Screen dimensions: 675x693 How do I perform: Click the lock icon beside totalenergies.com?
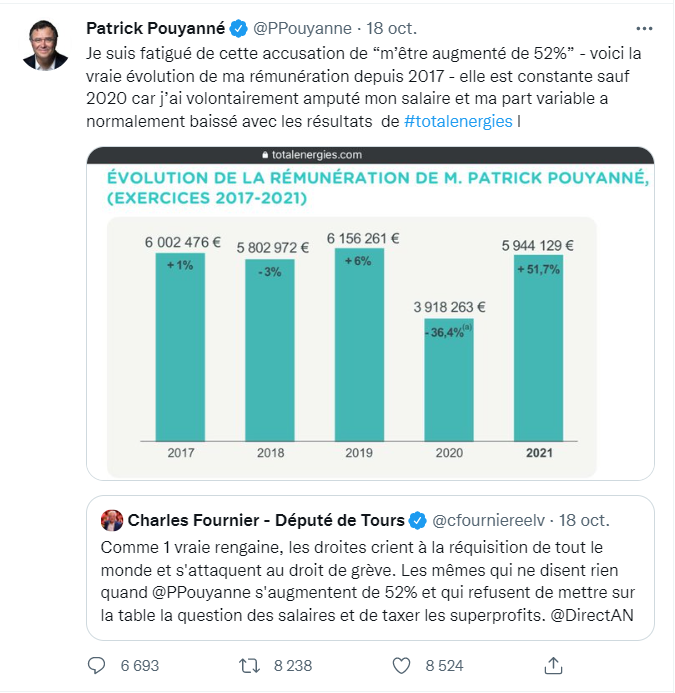click(x=263, y=156)
